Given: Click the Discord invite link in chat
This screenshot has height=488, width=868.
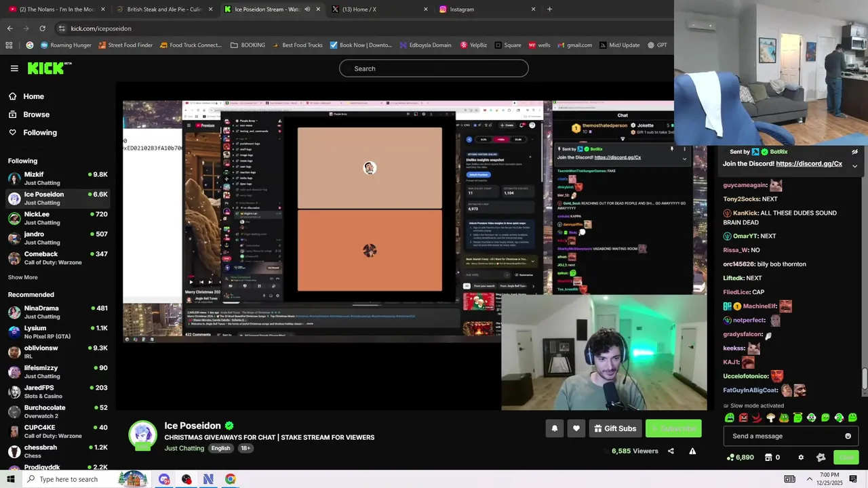Looking at the screenshot, I should coord(809,164).
